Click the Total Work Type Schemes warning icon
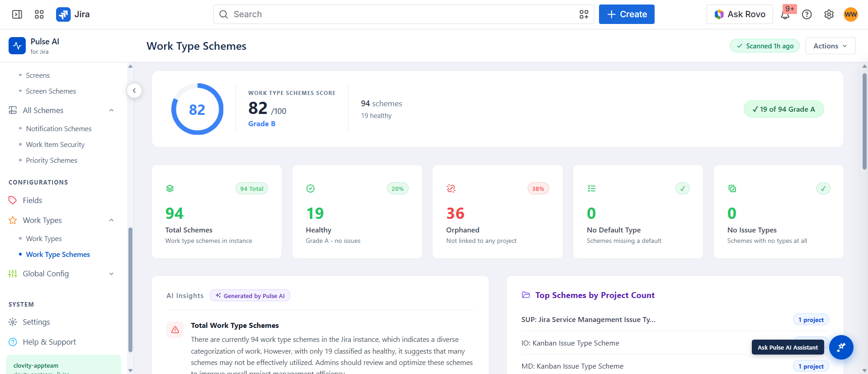 coord(175,330)
